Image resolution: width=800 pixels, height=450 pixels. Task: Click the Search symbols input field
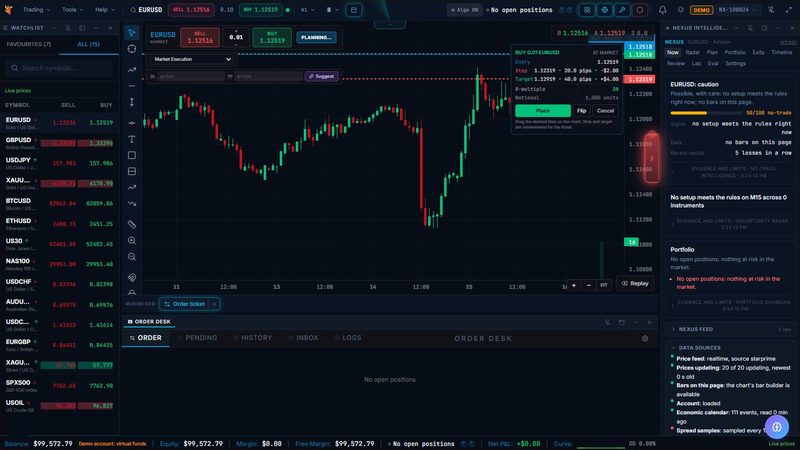coord(59,68)
